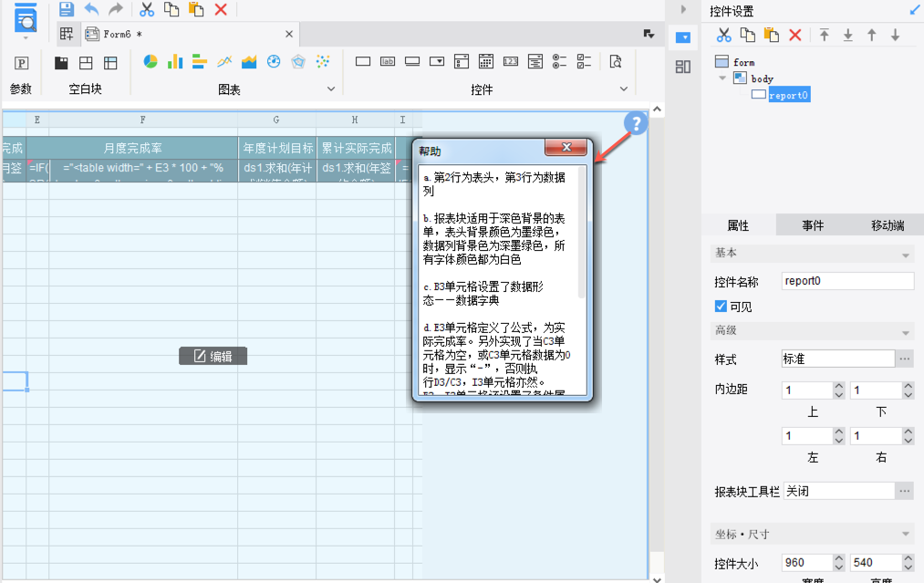This screenshot has height=583, width=924.
Task: Insert the line chart
Action: click(x=224, y=61)
